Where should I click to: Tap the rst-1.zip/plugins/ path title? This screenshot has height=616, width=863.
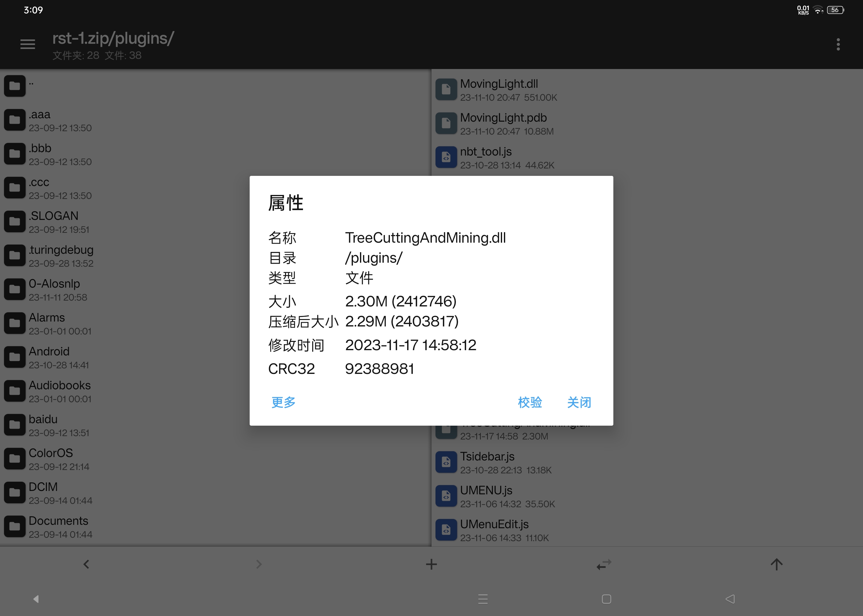[113, 38]
